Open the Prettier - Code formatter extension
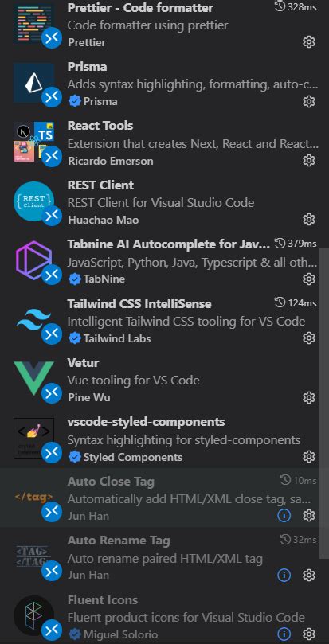329x644 pixels. [x=140, y=7]
